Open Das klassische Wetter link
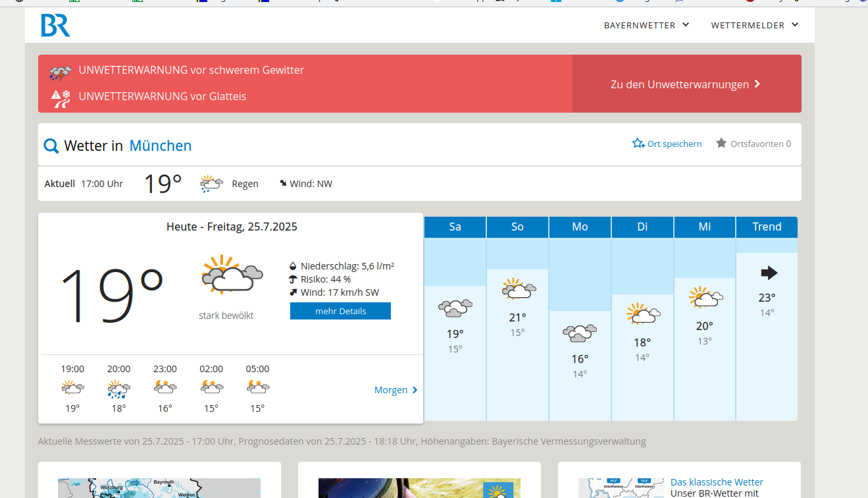 point(717,482)
